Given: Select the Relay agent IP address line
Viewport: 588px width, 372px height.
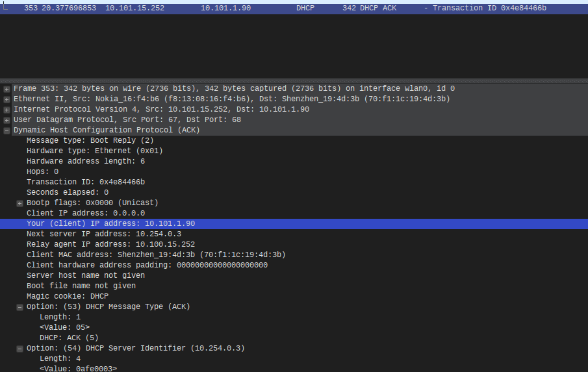Looking at the screenshot, I should click(x=110, y=245).
